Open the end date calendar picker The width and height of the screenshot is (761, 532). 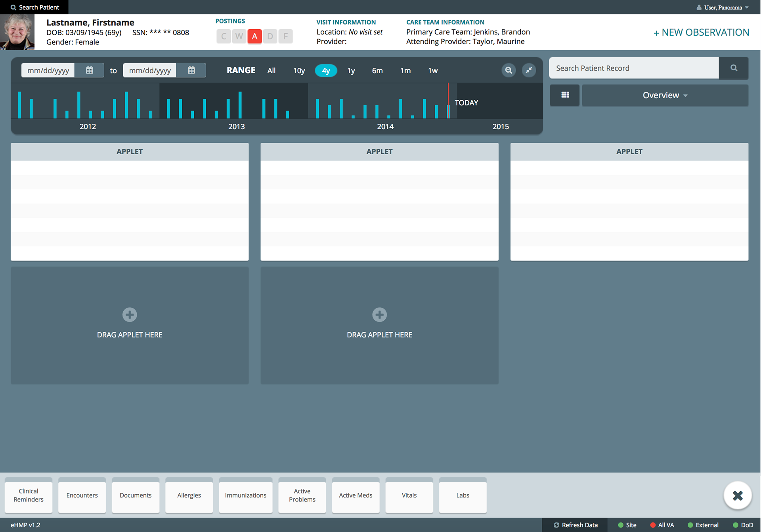coord(191,70)
